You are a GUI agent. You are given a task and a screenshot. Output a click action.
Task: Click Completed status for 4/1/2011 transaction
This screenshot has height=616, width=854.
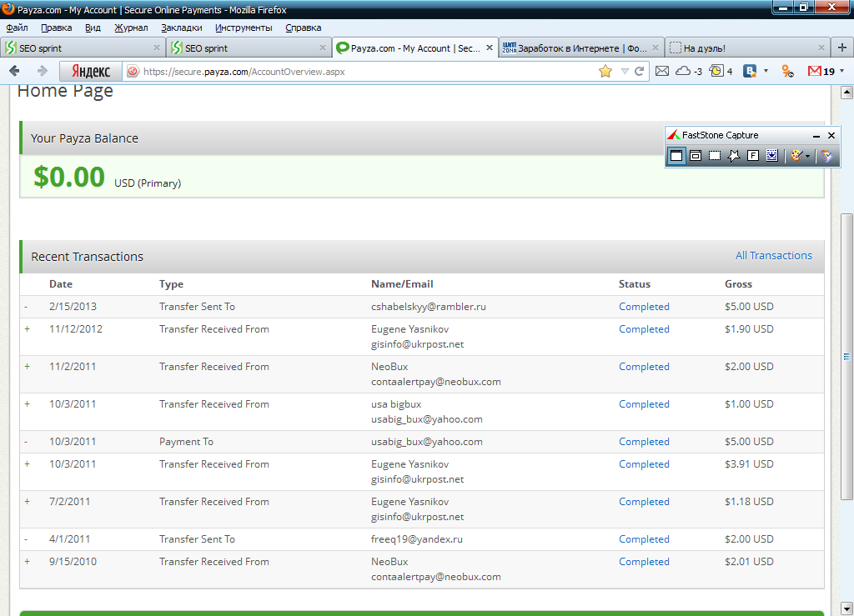[644, 538]
